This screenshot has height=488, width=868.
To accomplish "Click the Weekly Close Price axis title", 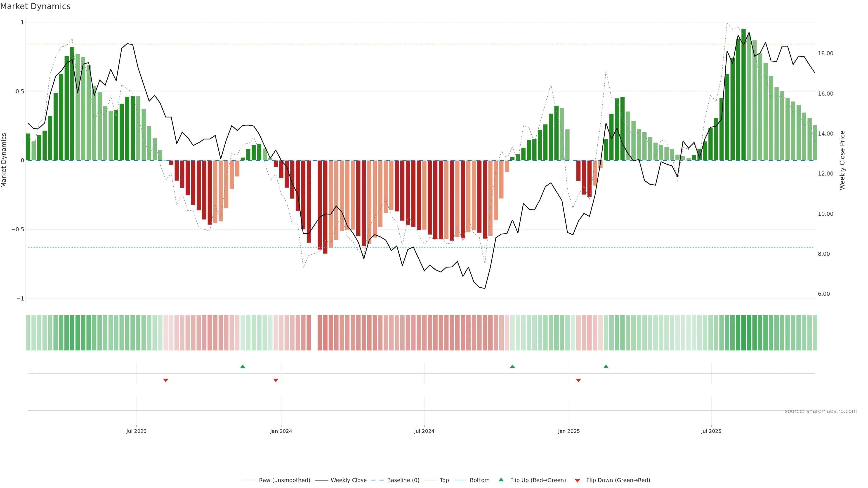I will click(842, 160).
